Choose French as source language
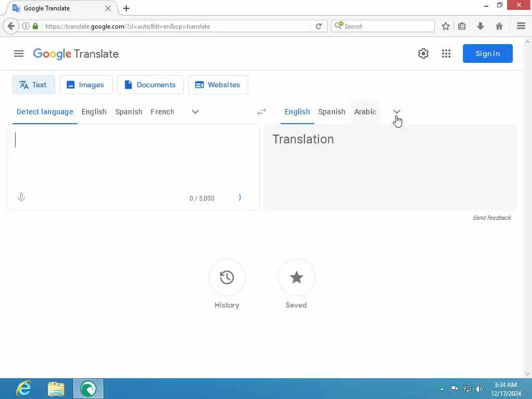The width and height of the screenshot is (532, 399). (x=163, y=112)
